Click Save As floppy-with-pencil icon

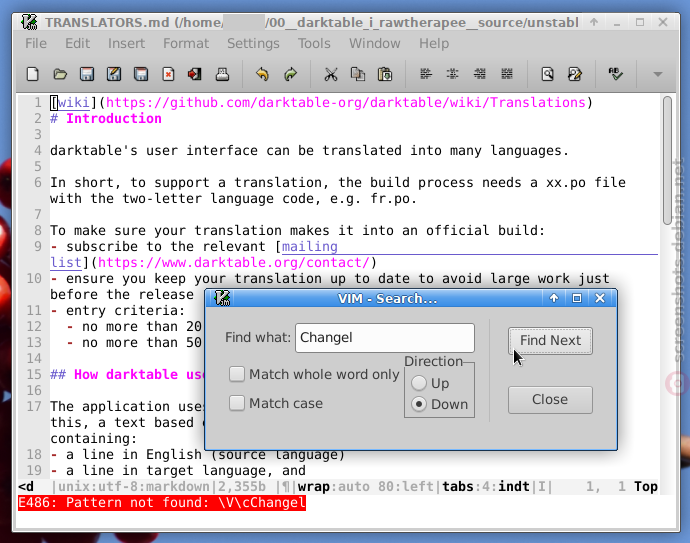click(x=114, y=74)
